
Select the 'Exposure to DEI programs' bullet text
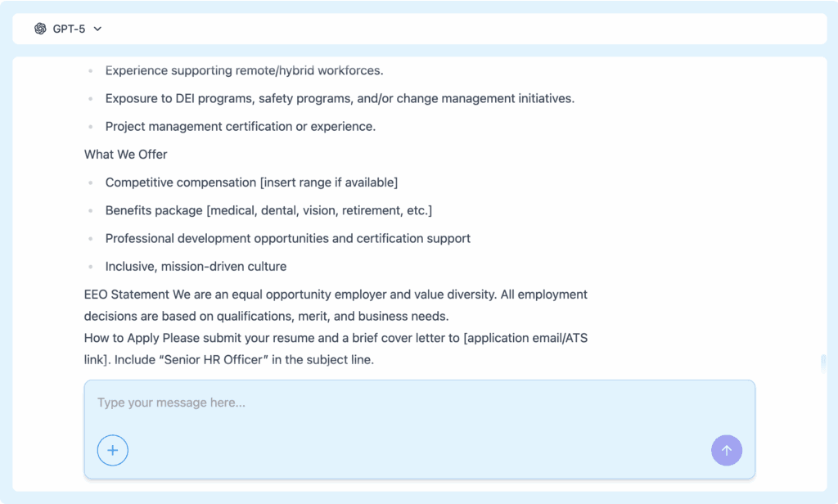(x=340, y=98)
